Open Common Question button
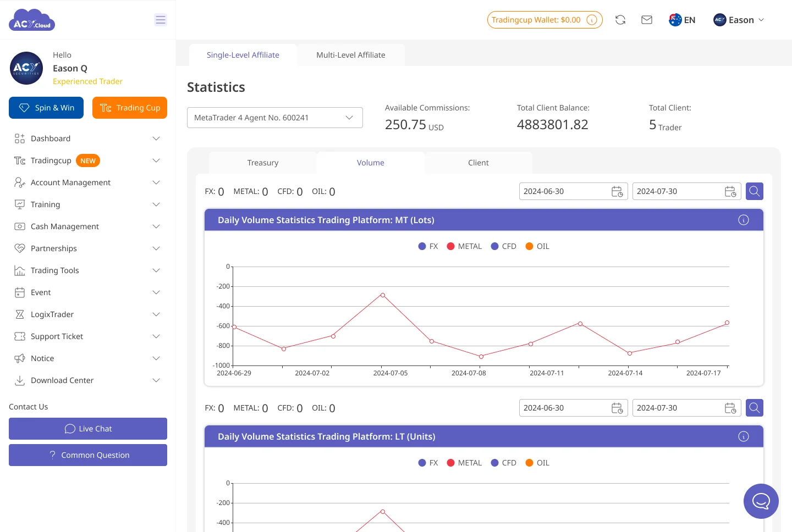The width and height of the screenshot is (792, 532). [x=88, y=455]
